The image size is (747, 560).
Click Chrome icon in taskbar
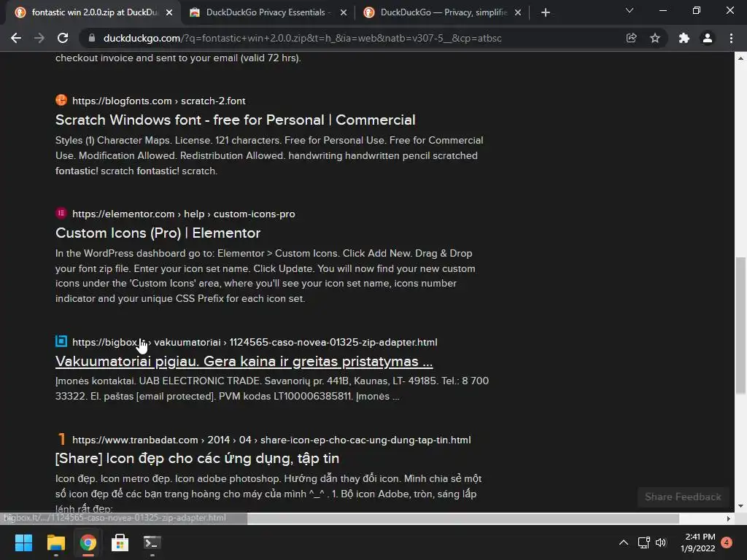pyautogui.click(x=88, y=542)
